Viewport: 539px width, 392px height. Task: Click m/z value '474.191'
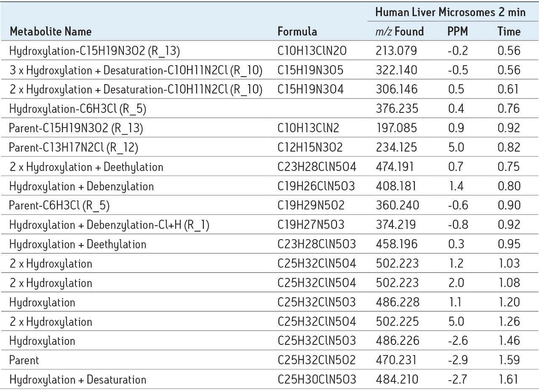pyautogui.click(x=395, y=167)
